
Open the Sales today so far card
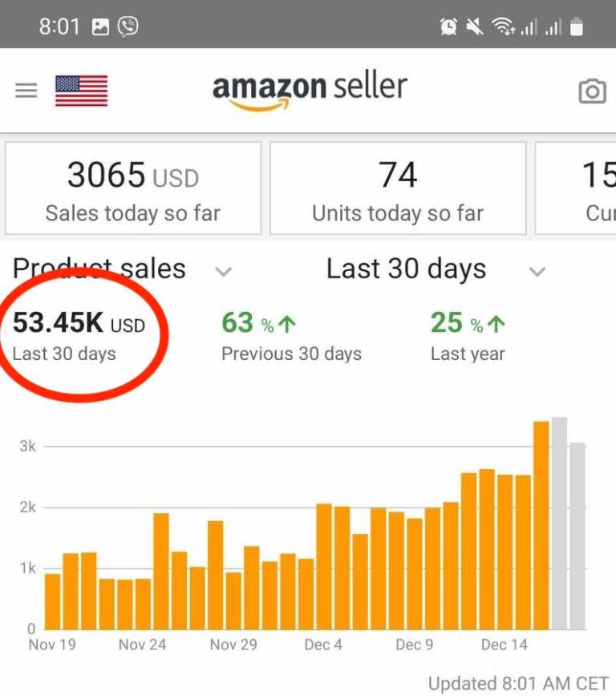(x=133, y=188)
